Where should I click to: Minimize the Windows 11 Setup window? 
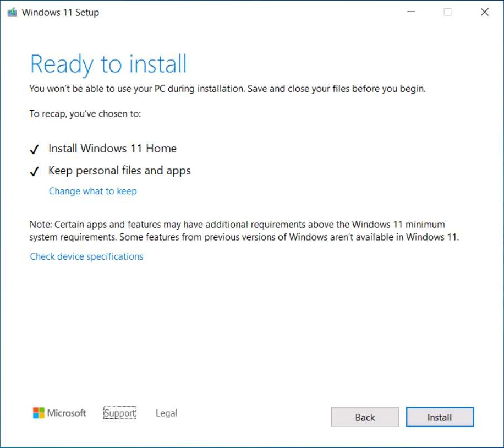tap(410, 12)
